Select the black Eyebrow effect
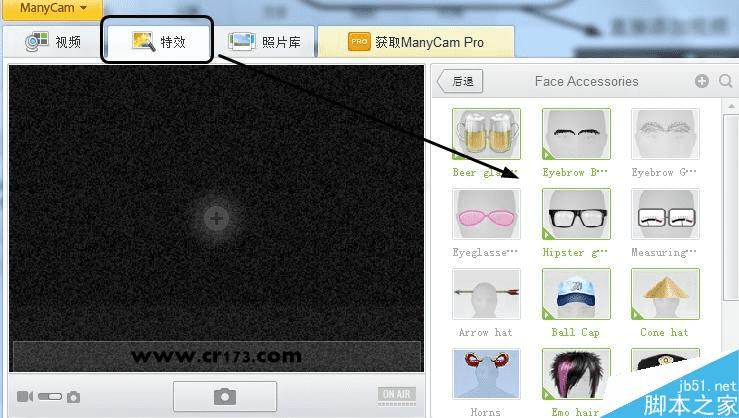The height and width of the screenshot is (418, 739). pyautogui.click(x=576, y=134)
